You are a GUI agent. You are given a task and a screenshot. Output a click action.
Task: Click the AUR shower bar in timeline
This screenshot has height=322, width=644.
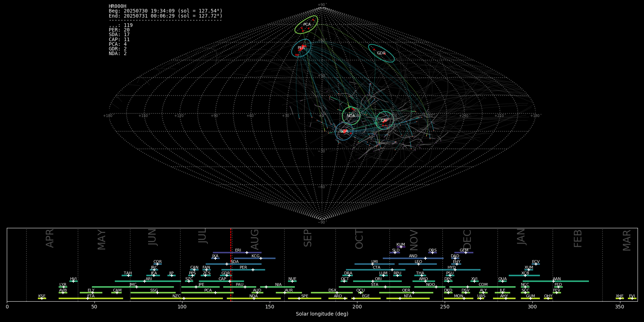click(x=289, y=293)
